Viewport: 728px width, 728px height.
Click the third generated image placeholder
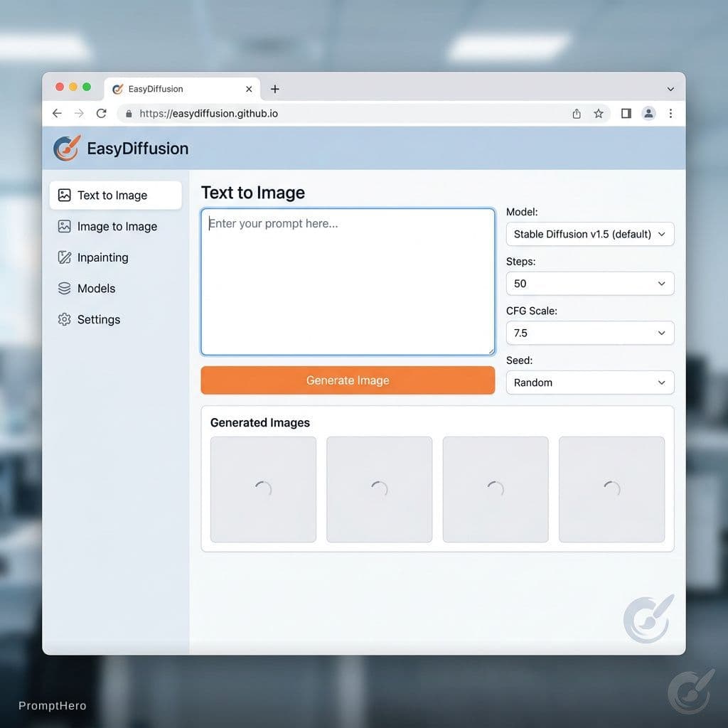click(x=496, y=489)
